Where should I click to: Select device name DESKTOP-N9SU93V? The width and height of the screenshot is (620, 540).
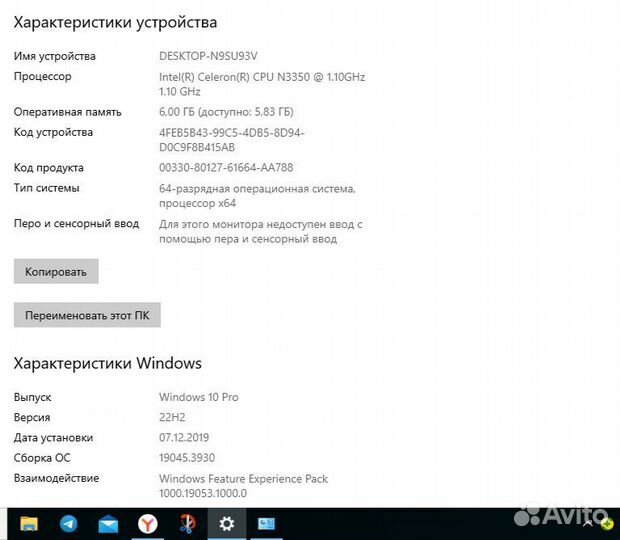[208, 56]
